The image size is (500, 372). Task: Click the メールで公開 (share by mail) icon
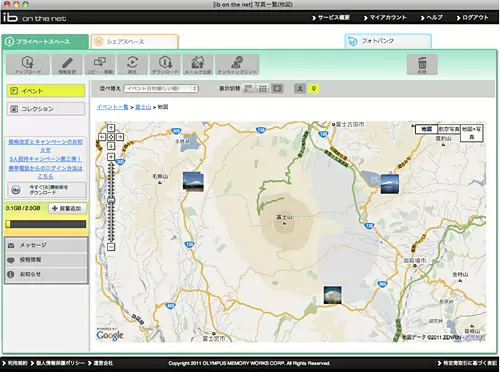(x=198, y=65)
